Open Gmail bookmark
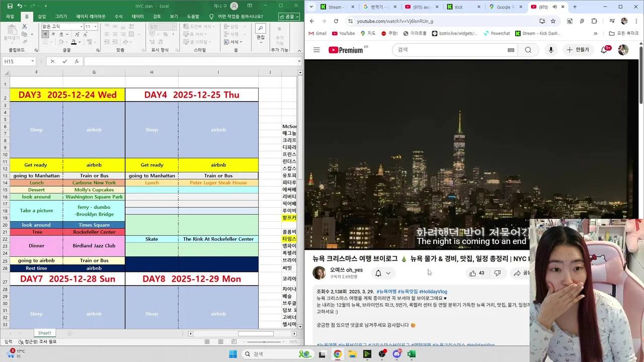Screen dimensions: 644x362 coord(317,34)
